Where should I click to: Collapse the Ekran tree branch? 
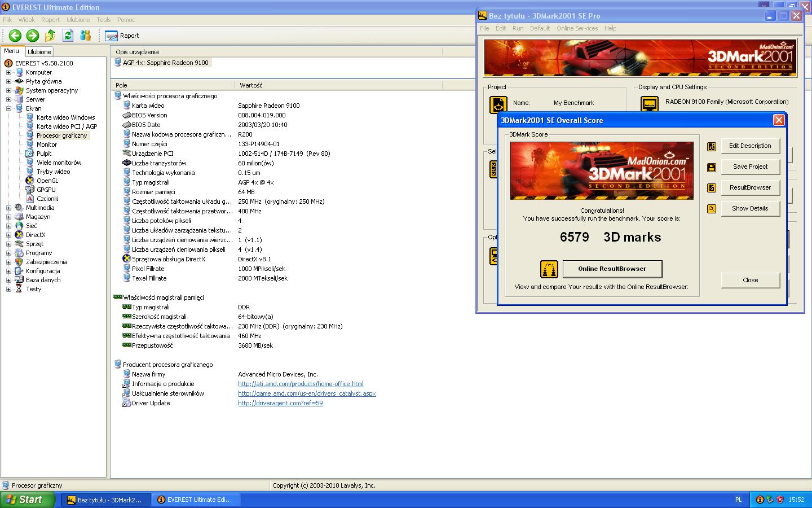click(x=8, y=108)
